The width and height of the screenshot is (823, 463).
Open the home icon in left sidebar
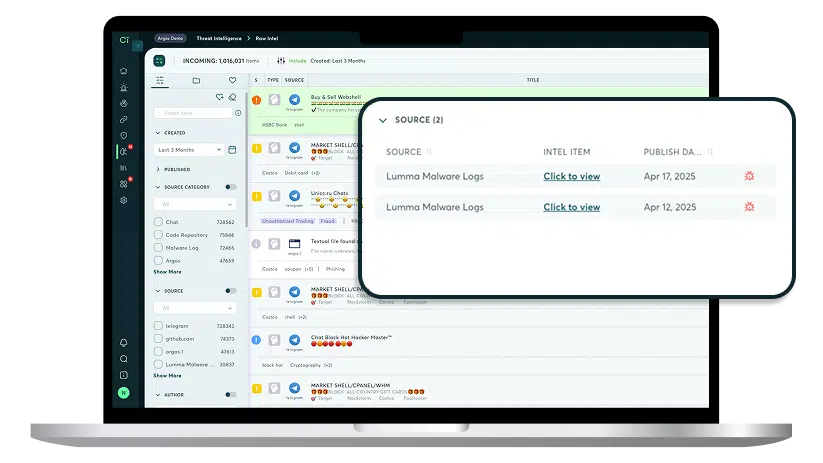[x=123, y=71]
